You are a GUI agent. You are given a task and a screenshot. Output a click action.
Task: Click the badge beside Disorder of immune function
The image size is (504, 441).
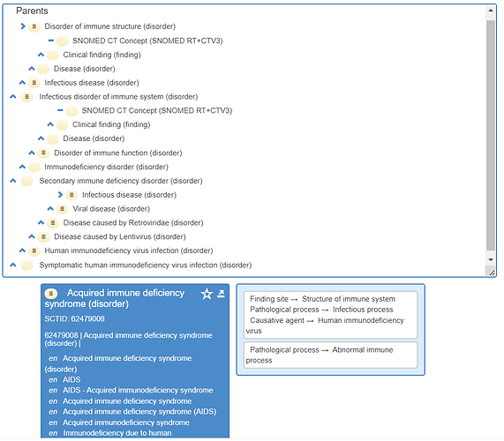[x=43, y=153]
